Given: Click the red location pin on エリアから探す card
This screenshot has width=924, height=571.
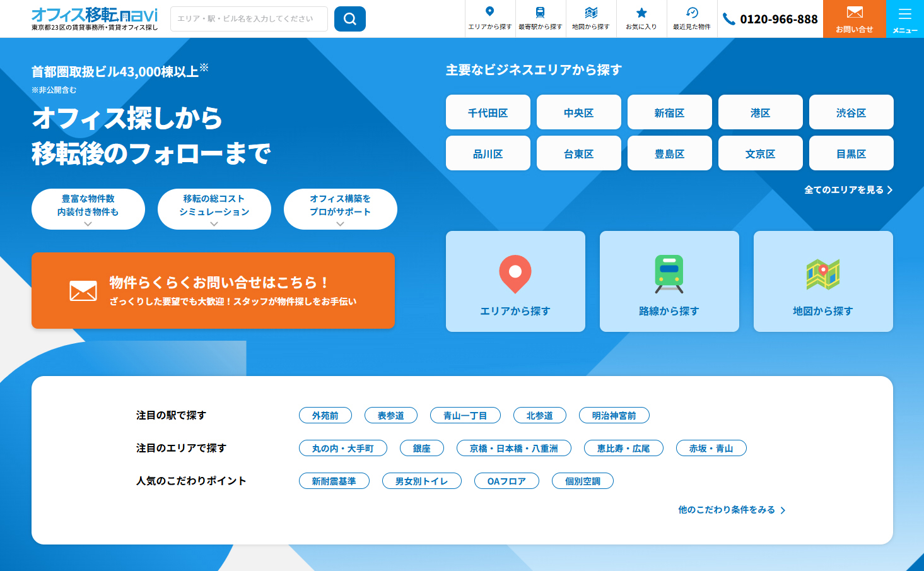Looking at the screenshot, I should pos(515,274).
